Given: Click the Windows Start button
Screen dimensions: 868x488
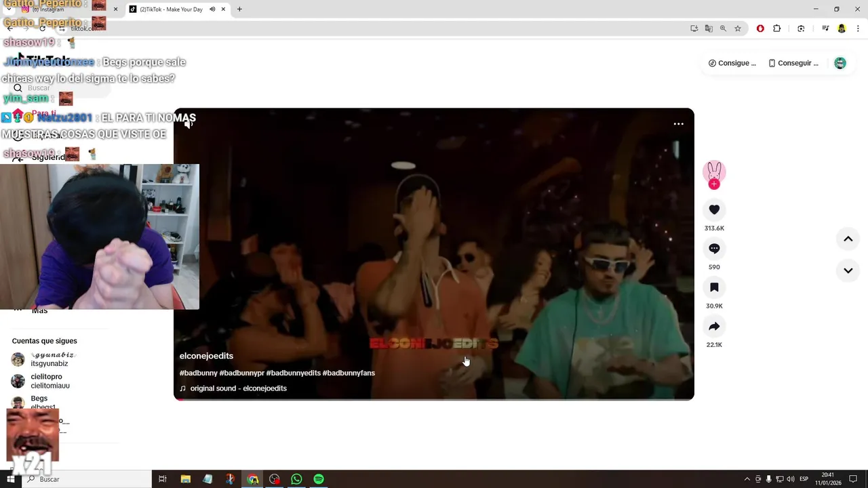Looking at the screenshot, I should (10, 479).
